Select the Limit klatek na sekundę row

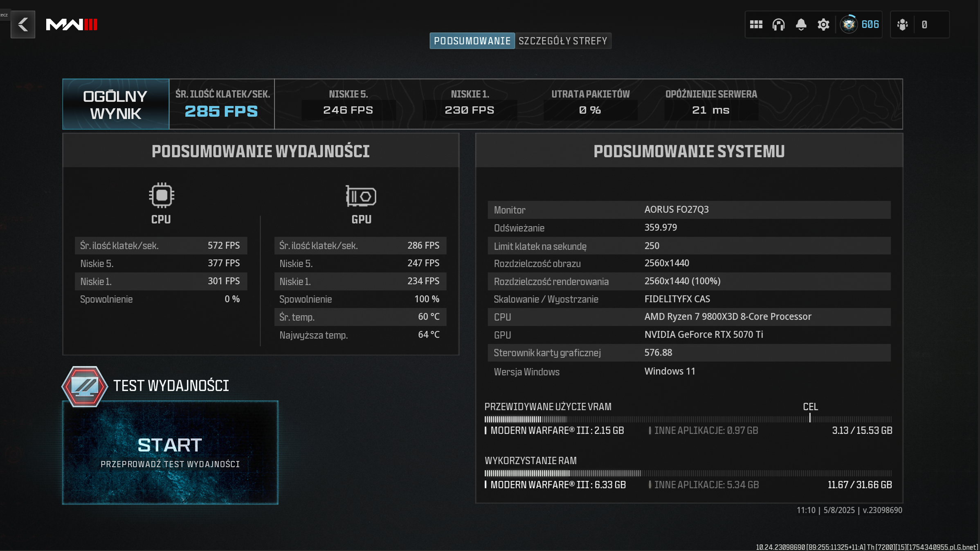(x=689, y=246)
